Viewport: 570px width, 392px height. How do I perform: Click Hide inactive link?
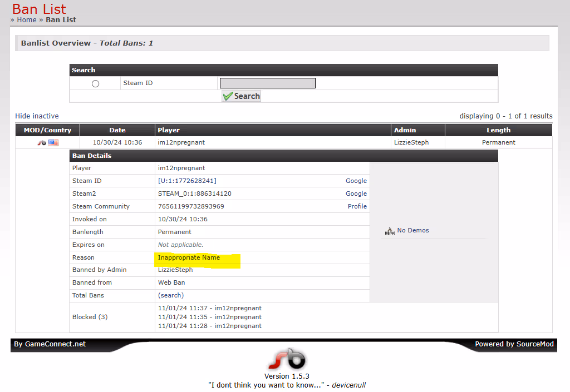[37, 116]
